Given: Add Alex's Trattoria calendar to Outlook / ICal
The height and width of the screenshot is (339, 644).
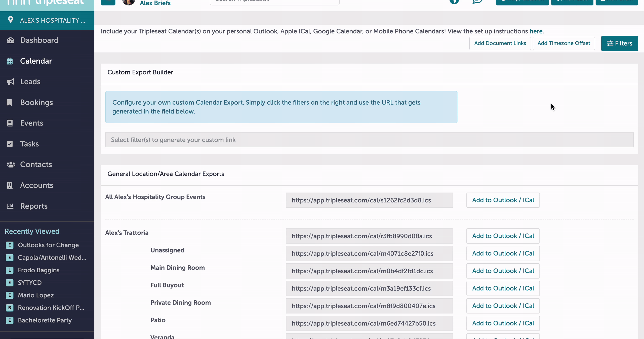Looking at the screenshot, I should (503, 236).
